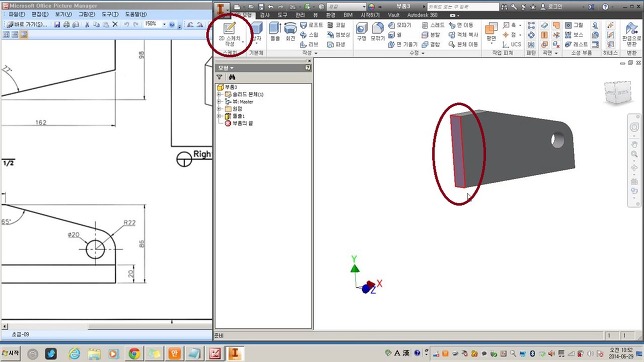
Task: Open Google Chrome from the taskbar
Action: (x=134, y=353)
